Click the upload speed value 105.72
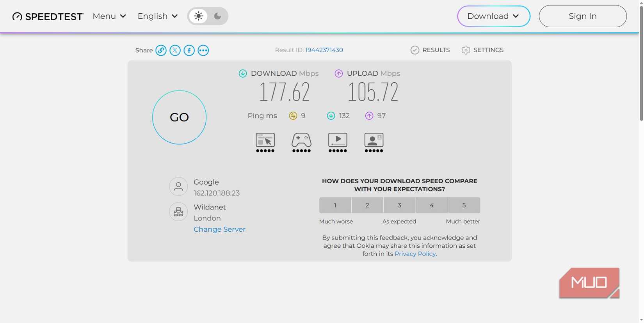The width and height of the screenshot is (644, 323). coord(373,92)
